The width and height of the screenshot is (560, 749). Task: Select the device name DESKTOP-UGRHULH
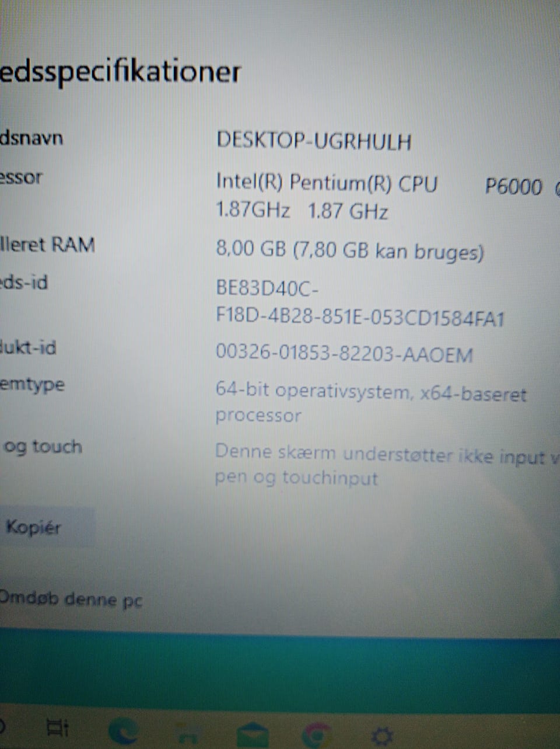314,141
